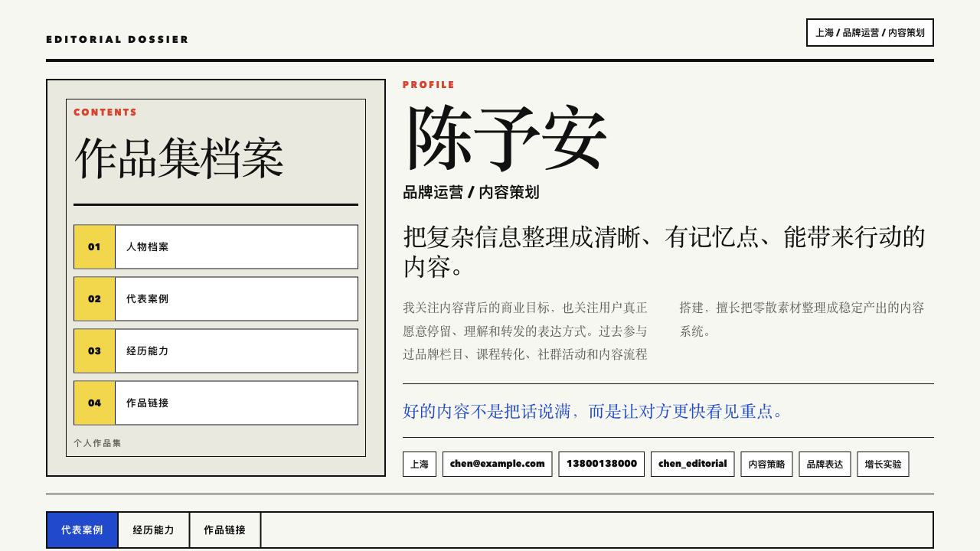Image resolution: width=980 pixels, height=551 pixels.
Task: Switch to the 经历能力 bottom tab
Action: point(154,530)
